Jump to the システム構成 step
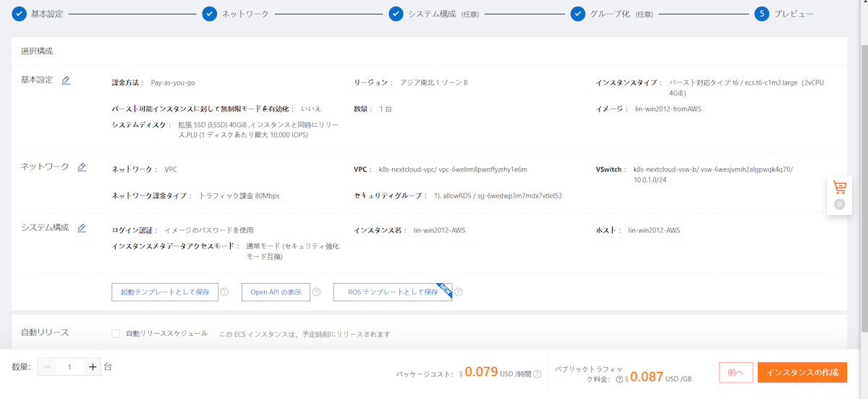The image size is (868, 399). [x=396, y=14]
